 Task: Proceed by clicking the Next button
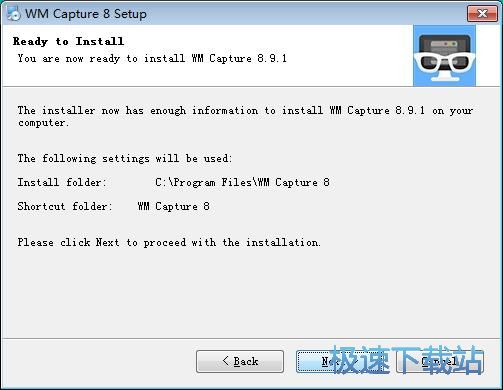point(339,361)
